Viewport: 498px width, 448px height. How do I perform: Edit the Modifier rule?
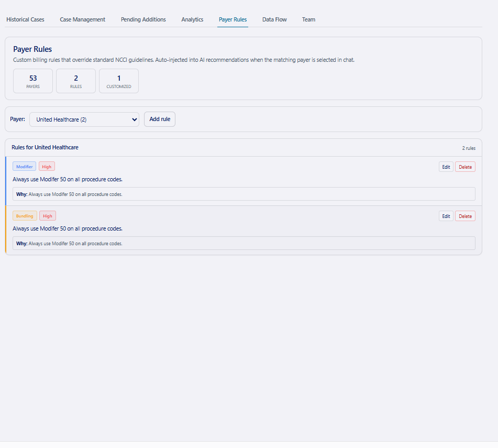(446, 167)
